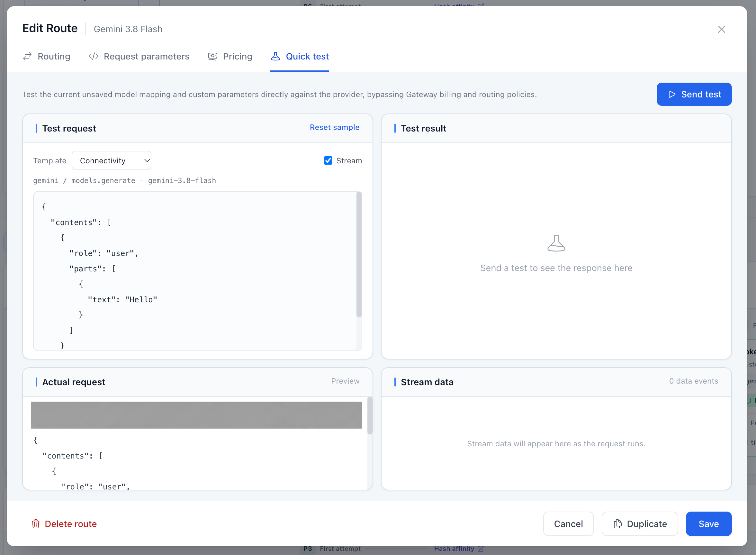Click the Send test play icon

(x=672, y=95)
